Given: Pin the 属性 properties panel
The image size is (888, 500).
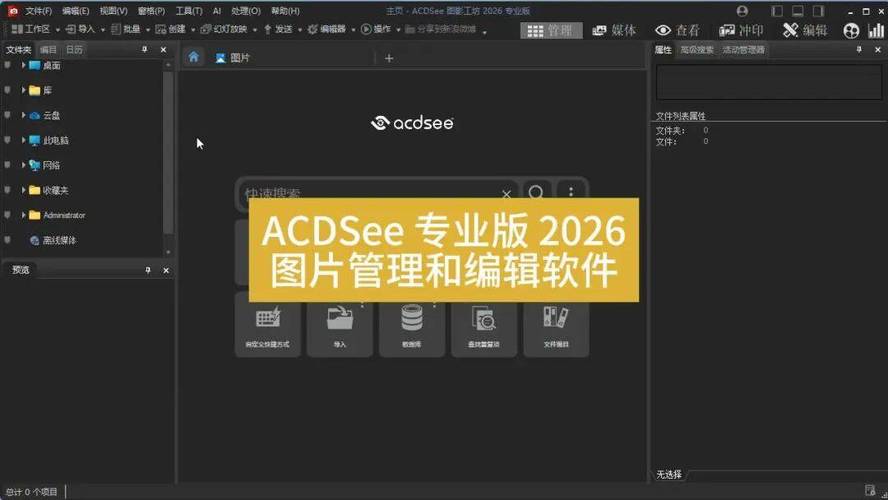Looking at the screenshot, I should (859, 50).
